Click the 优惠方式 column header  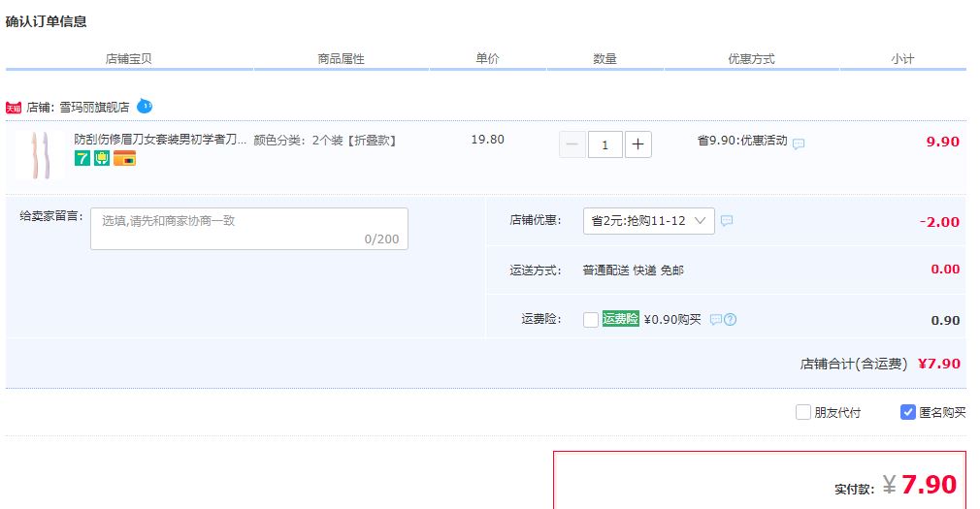[x=751, y=59]
